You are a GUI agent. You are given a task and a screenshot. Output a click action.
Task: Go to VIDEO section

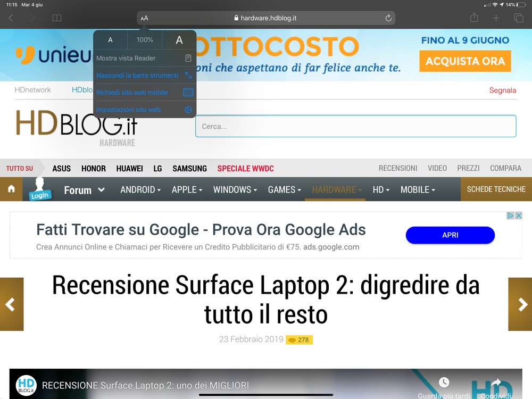437,168
